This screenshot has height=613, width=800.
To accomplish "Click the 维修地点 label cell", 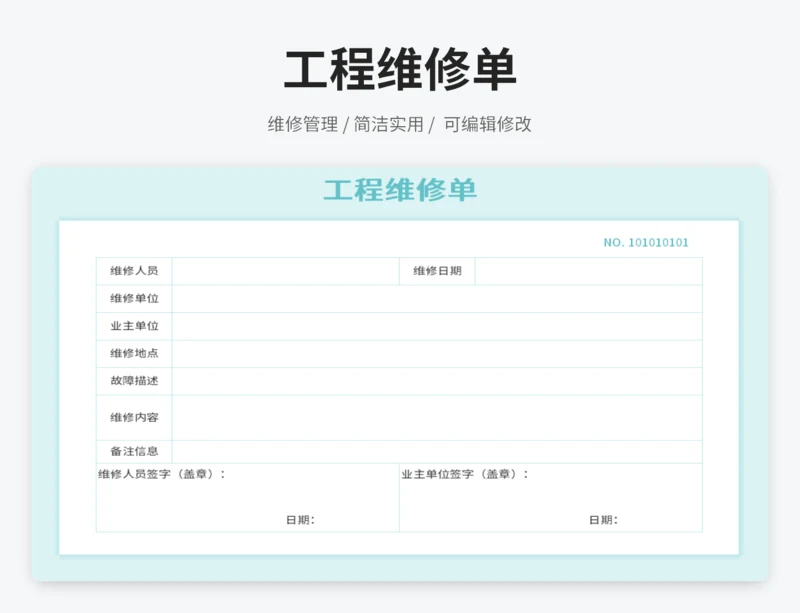I will coord(134,354).
